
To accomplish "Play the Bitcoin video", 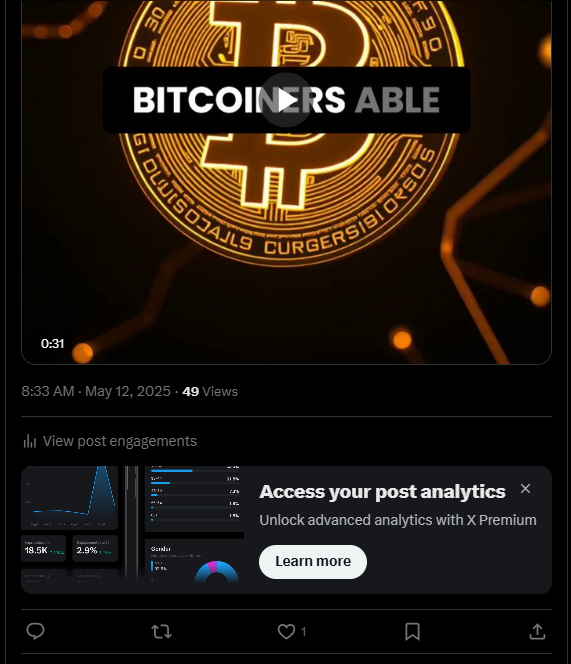I will point(286,100).
